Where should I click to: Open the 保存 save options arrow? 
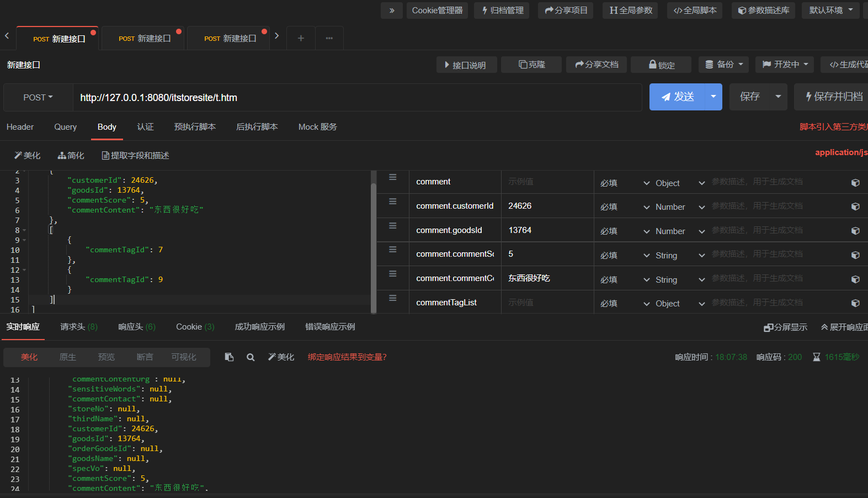pyautogui.click(x=779, y=97)
